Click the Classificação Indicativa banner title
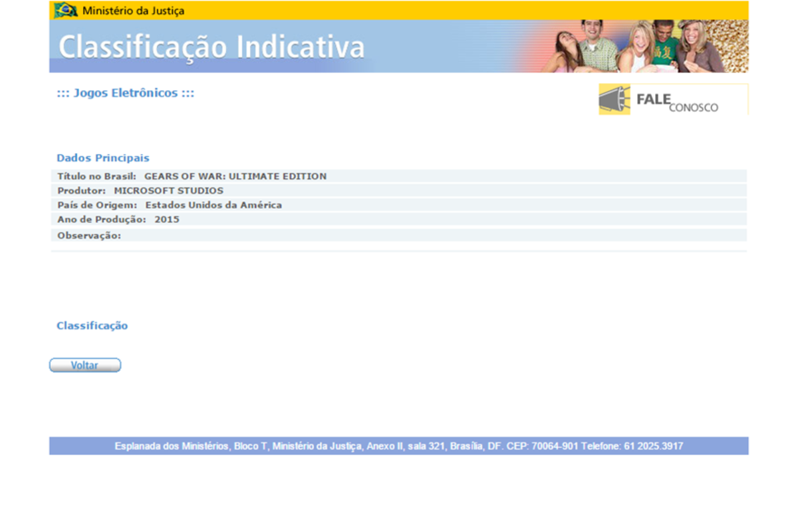The width and height of the screenshot is (798, 532). (211, 47)
